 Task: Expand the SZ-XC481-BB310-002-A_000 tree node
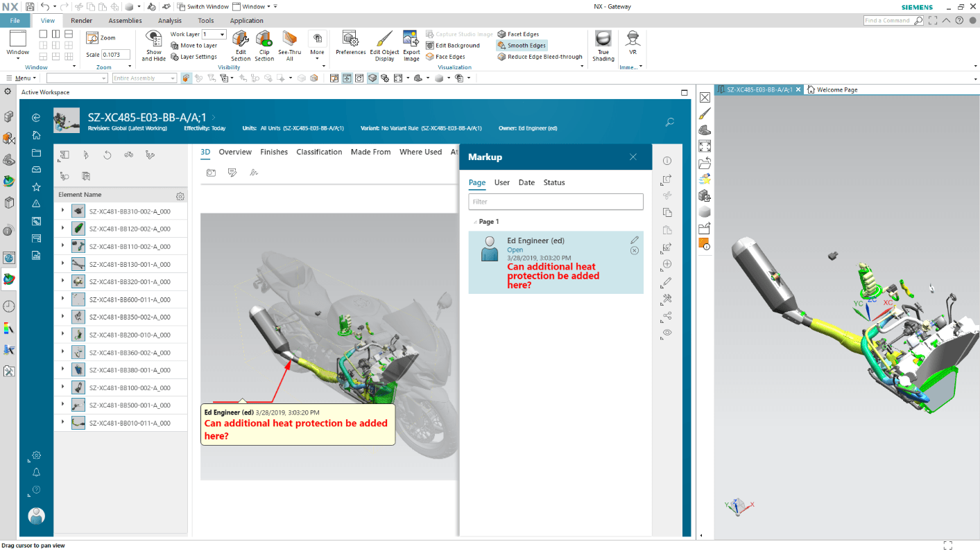(x=62, y=211)
